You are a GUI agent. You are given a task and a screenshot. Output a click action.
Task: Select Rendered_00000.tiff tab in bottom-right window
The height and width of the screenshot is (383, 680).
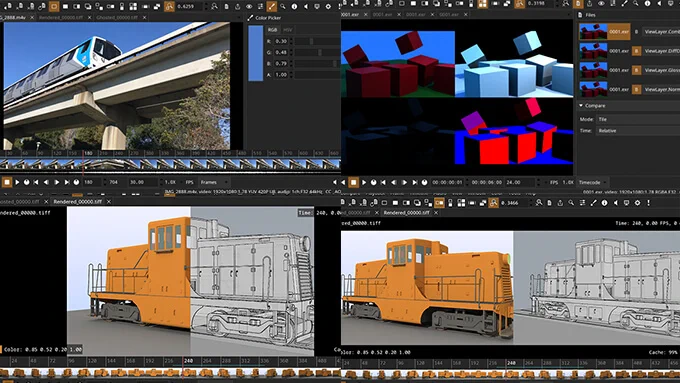tap(406, 213)
